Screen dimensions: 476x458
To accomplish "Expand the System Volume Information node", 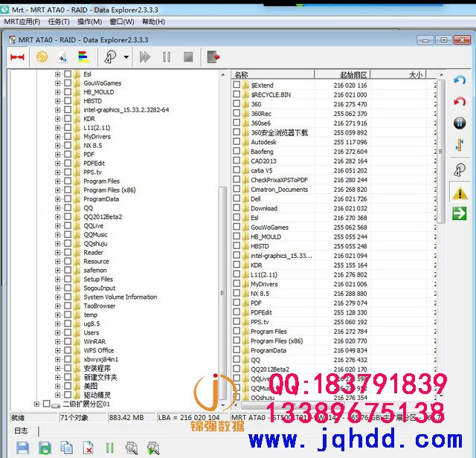I will pyautogui.click(x=57, y=297).
